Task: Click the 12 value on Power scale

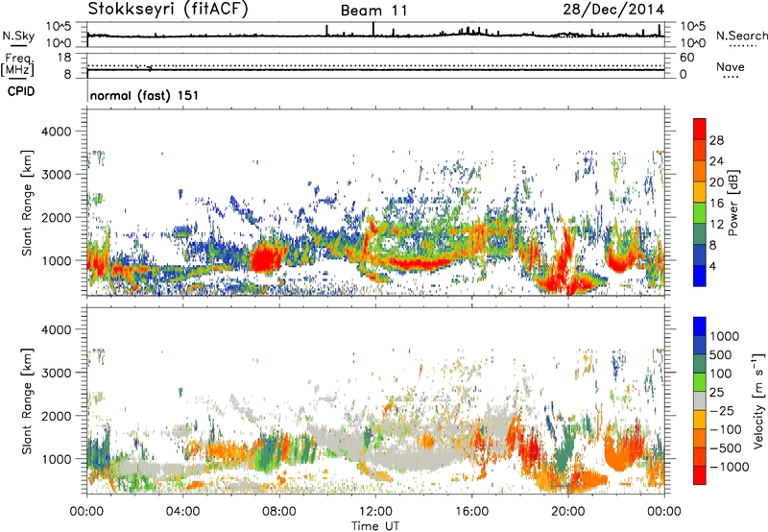Action: 716,225
